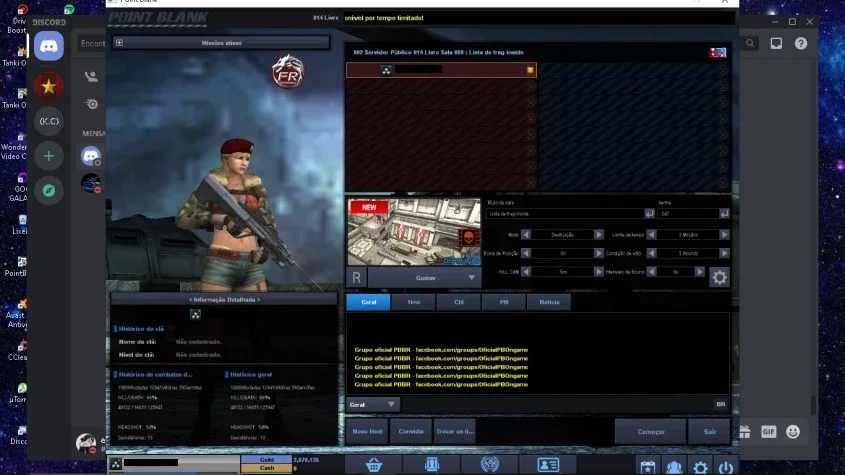845x475 pixels.
Task: Click the FR clan emblem logo
Action: click(288, 72)
